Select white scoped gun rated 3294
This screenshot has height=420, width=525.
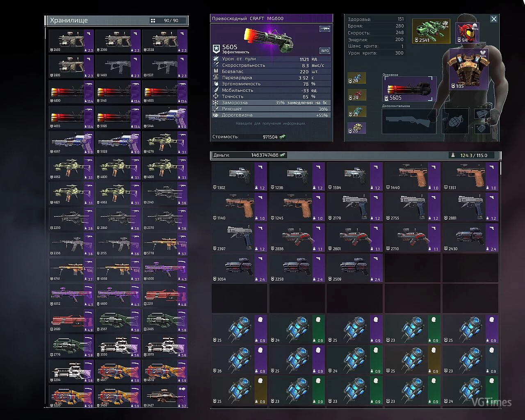pos(71,372)
